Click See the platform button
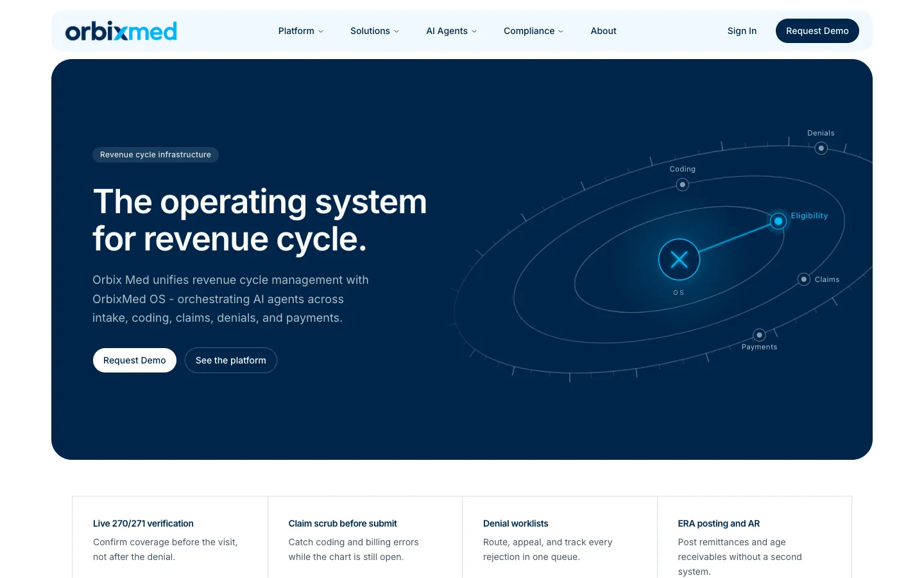This screenshot has height=578, width=924. tap(231, 360)
